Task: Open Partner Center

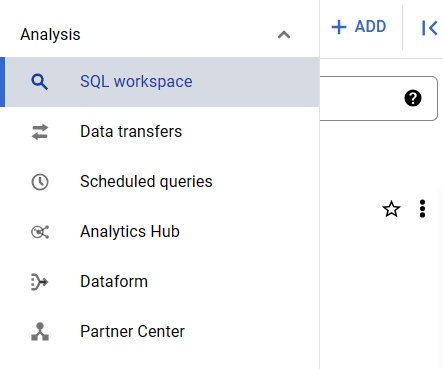Action: (160, 332)
